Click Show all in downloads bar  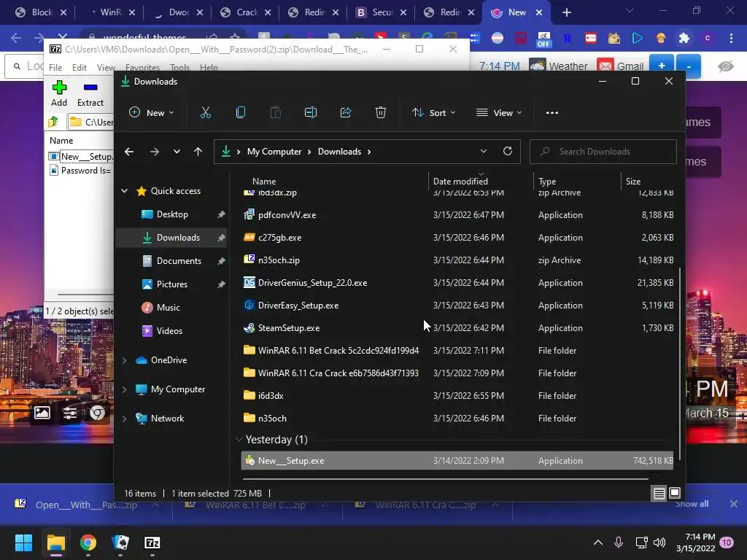692,504
